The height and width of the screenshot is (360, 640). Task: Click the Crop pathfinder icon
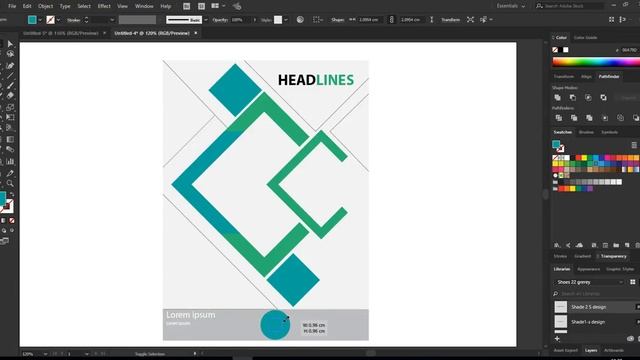[605, 118]
